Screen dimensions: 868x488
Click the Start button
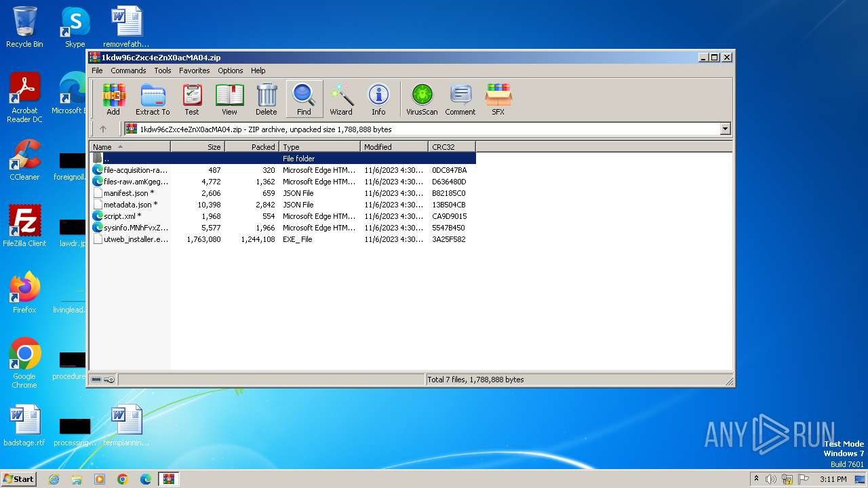click(18, 479)
